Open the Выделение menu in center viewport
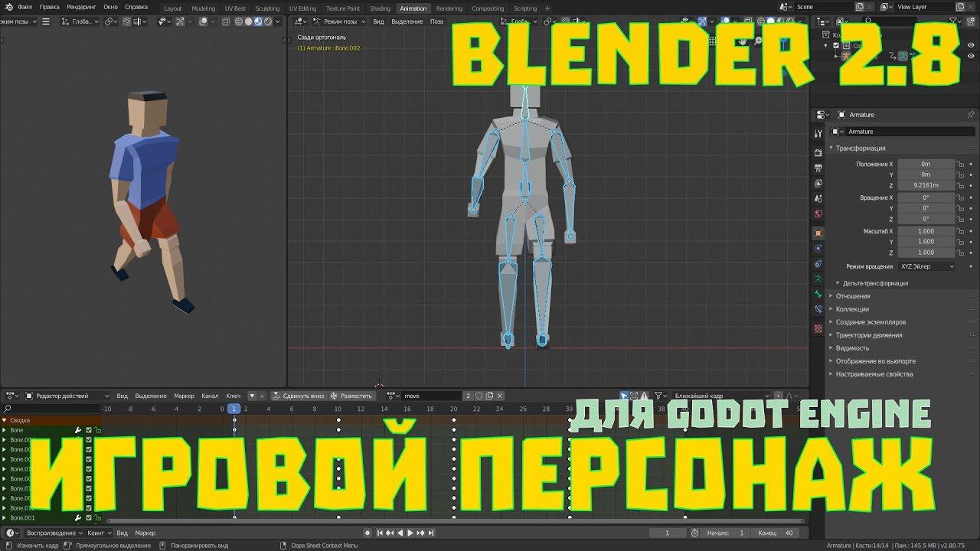This screenshot has width=980, height=551. click(407, 21)
